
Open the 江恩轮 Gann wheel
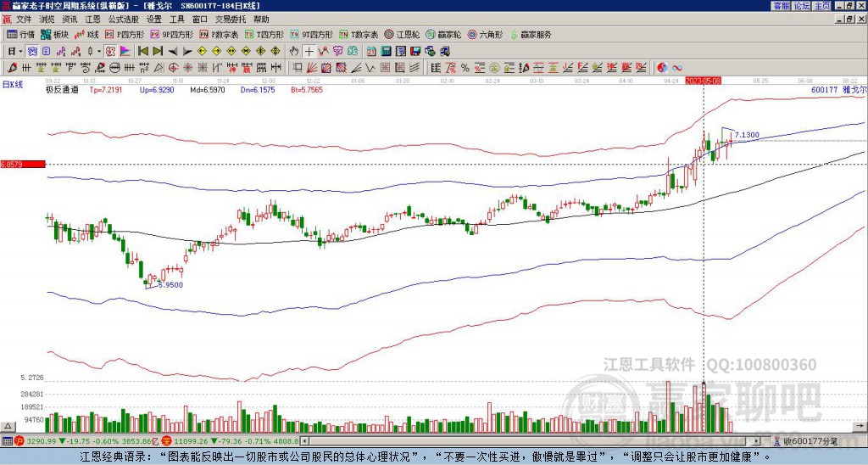(x=402, y=34)
